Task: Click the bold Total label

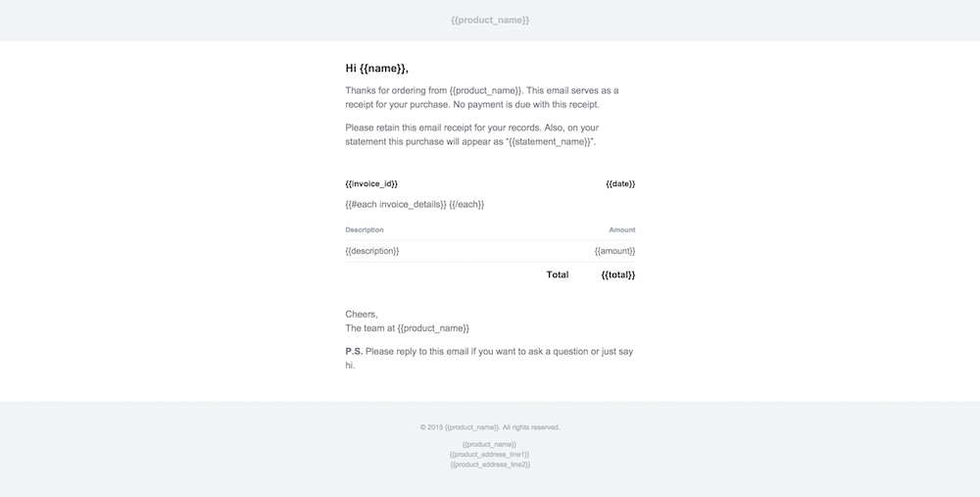Action: click(558, 275)
